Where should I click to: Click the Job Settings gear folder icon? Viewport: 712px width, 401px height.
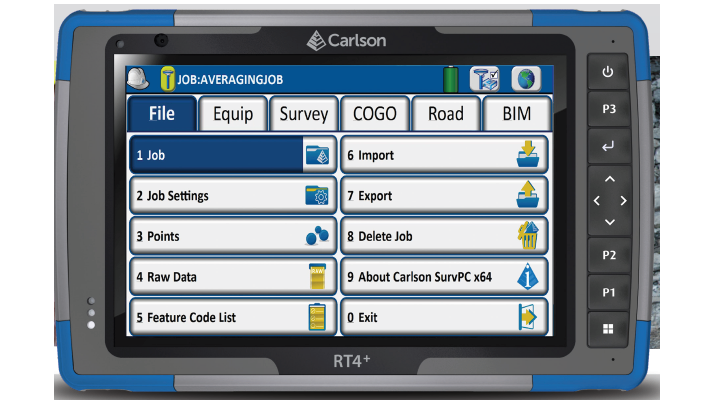click(x=317, y=195)
